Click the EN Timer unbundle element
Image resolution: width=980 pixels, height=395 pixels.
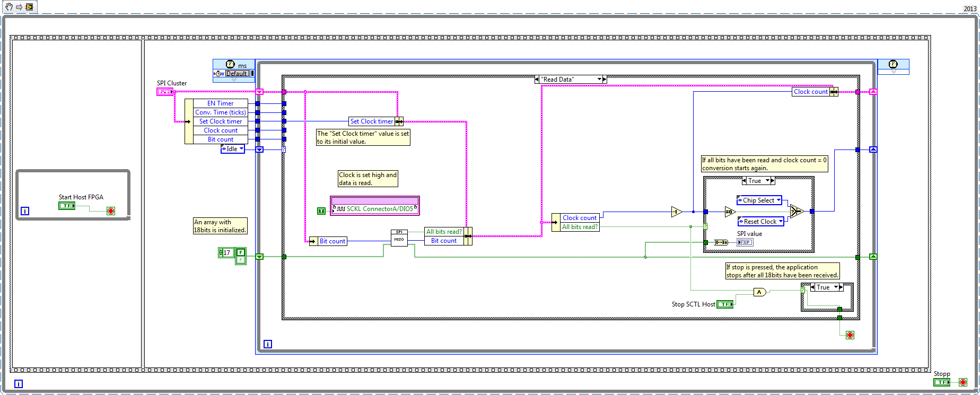(220, 103)
